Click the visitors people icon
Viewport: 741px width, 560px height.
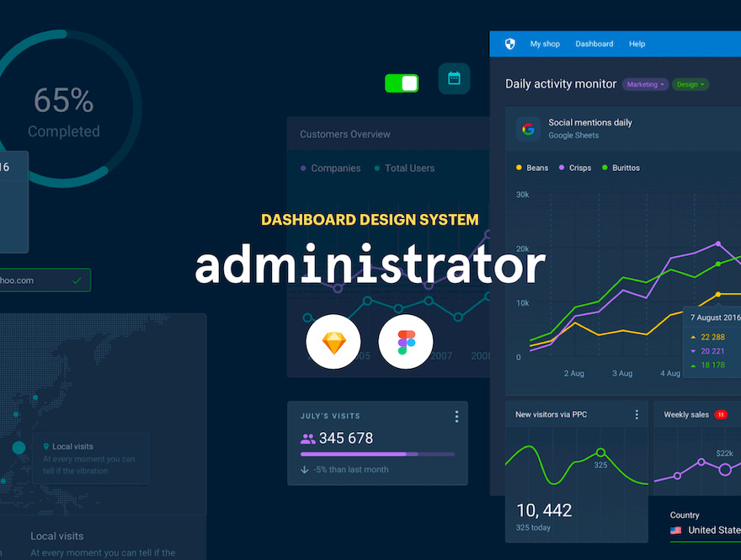click(x=307, y=439)
